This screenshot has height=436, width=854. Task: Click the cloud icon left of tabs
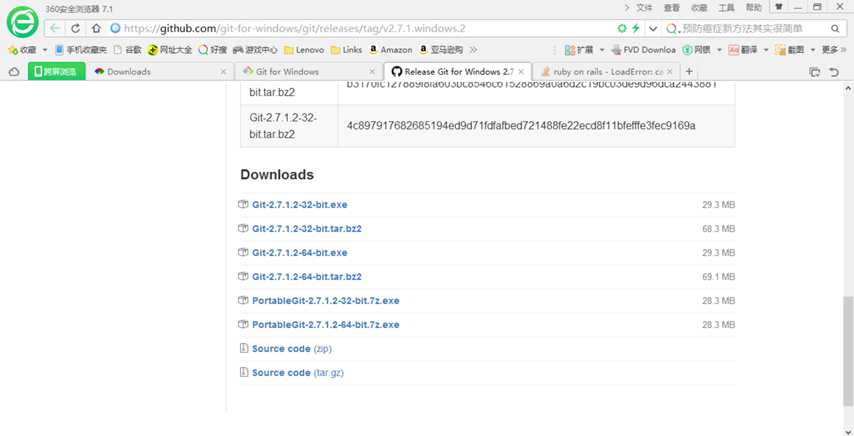(14, 71)
